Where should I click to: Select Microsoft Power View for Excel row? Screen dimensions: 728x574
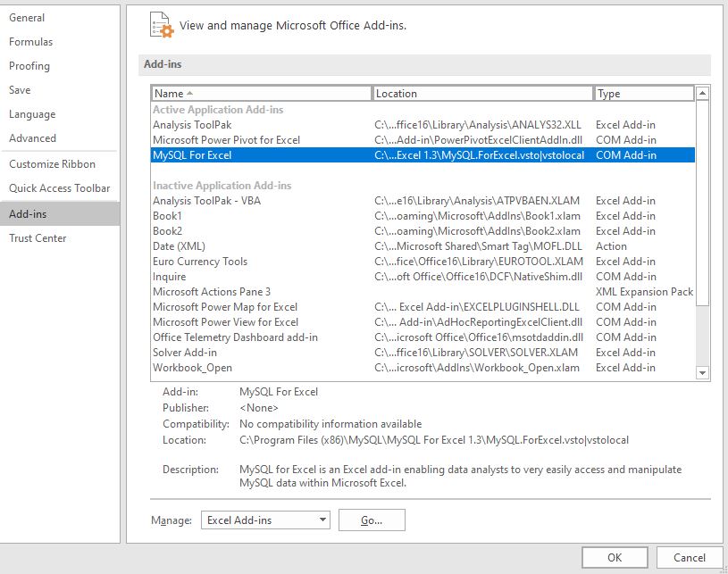tap(423, 322)
